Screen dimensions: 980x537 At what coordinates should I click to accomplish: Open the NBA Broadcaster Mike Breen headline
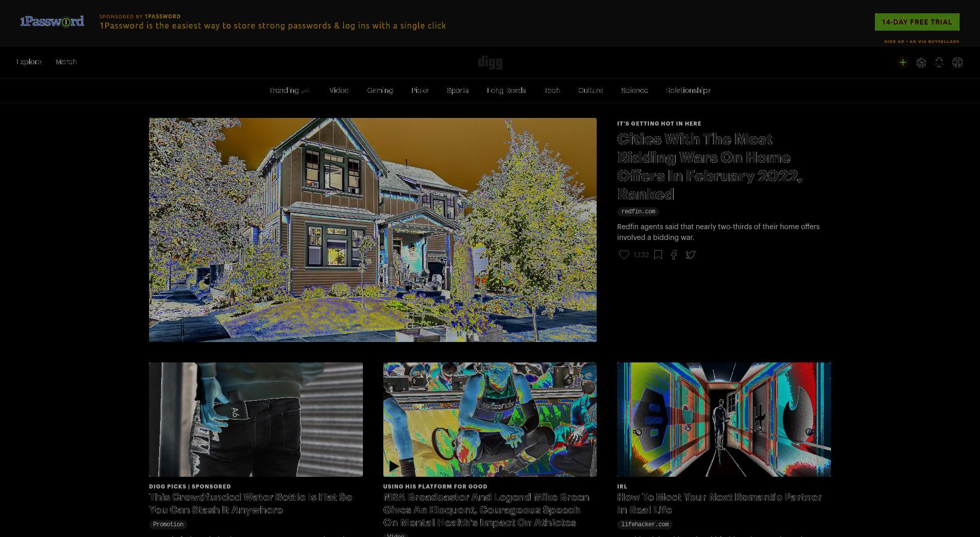[486, 509]
